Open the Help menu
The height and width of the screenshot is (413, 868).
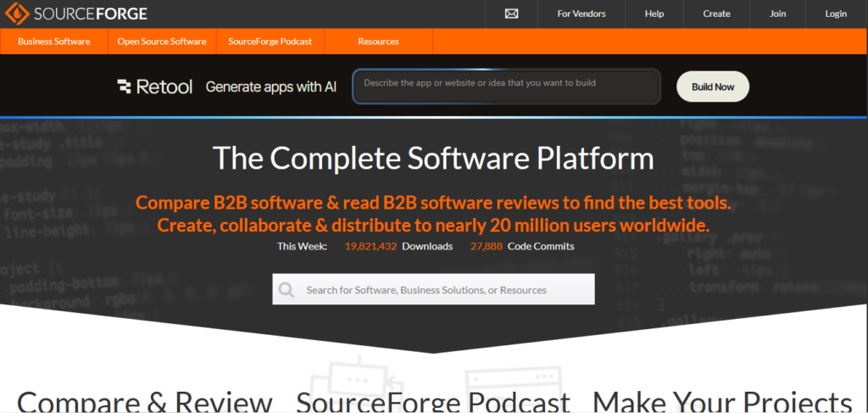pyautogui.click(x=654, y=14)
